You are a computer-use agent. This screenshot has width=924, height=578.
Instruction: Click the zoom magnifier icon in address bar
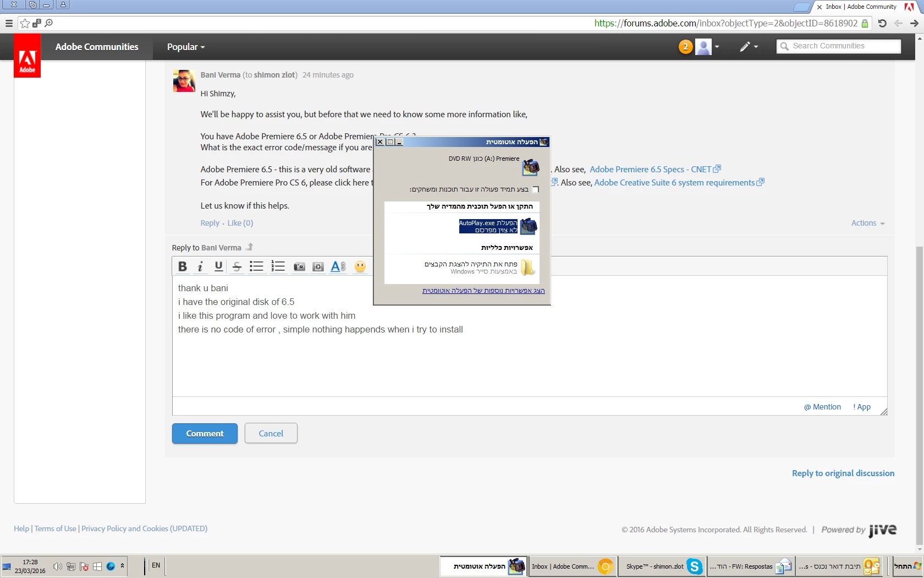coord(49,23)
